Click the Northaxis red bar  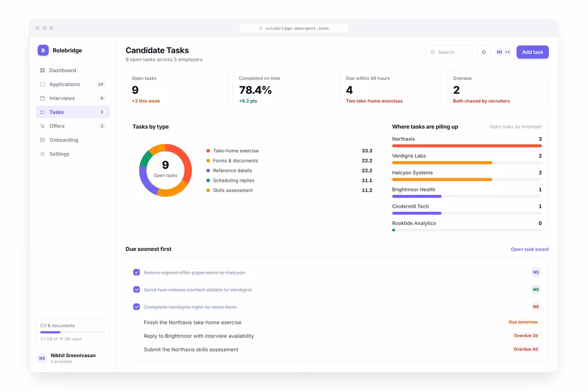click(x=467, y=146)
